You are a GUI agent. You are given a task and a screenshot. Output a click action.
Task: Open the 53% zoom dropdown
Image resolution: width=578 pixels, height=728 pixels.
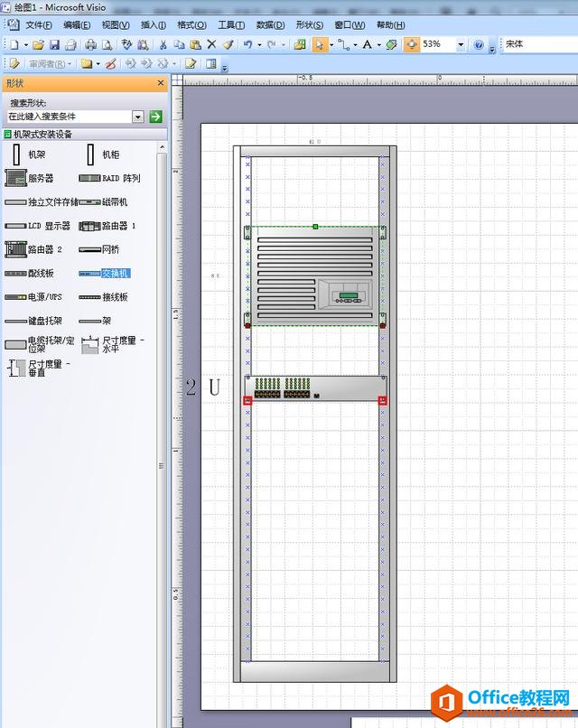pos(461,44)
